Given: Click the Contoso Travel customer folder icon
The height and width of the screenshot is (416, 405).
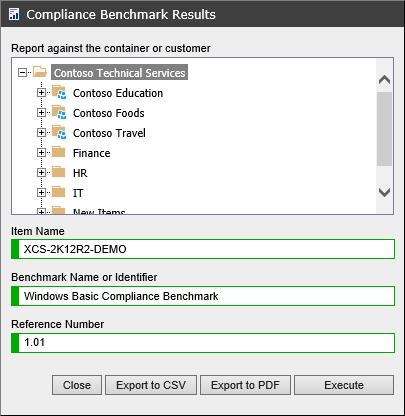Looking at the screenshot, I should (x=59, y=132).
